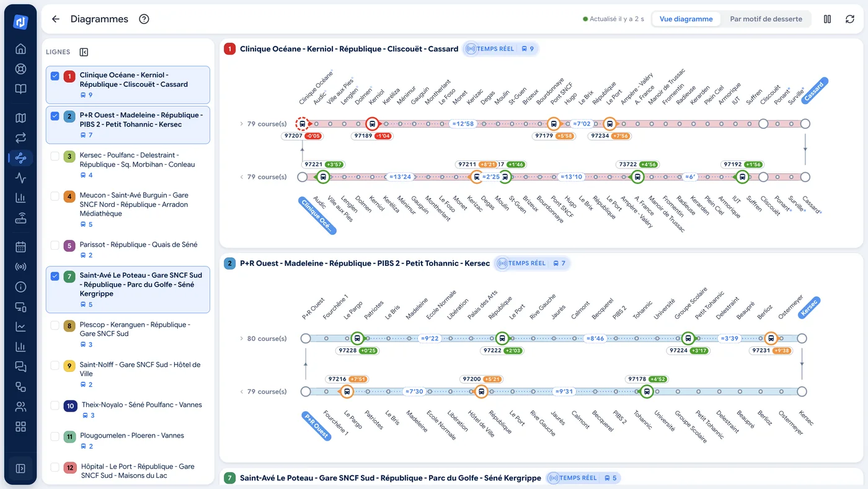Open the book documentation icon
Screen dimensions: 868x489
(x=20, y=89)
